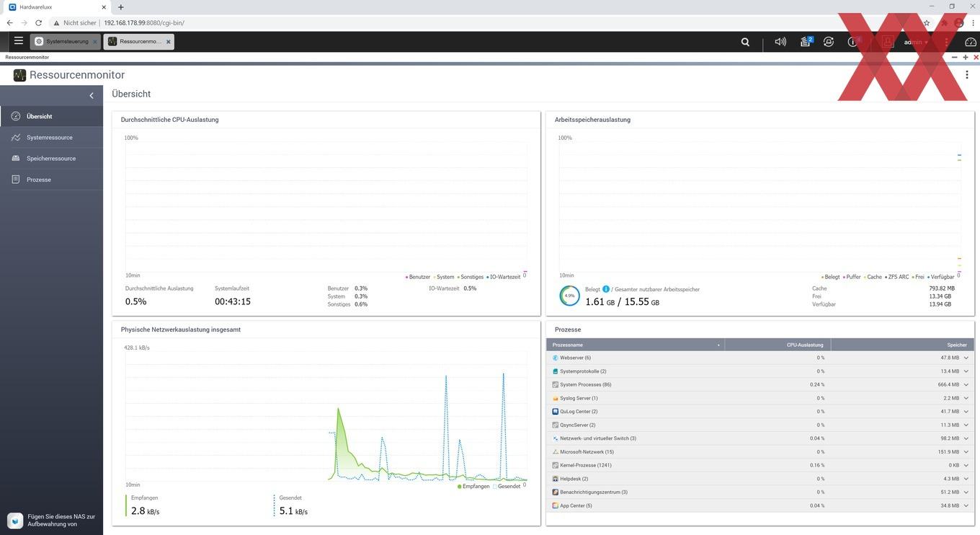Viewport: 980px width, 535px height.
Task: Click the Webserver process icon
Action: [x=555, y=358]
